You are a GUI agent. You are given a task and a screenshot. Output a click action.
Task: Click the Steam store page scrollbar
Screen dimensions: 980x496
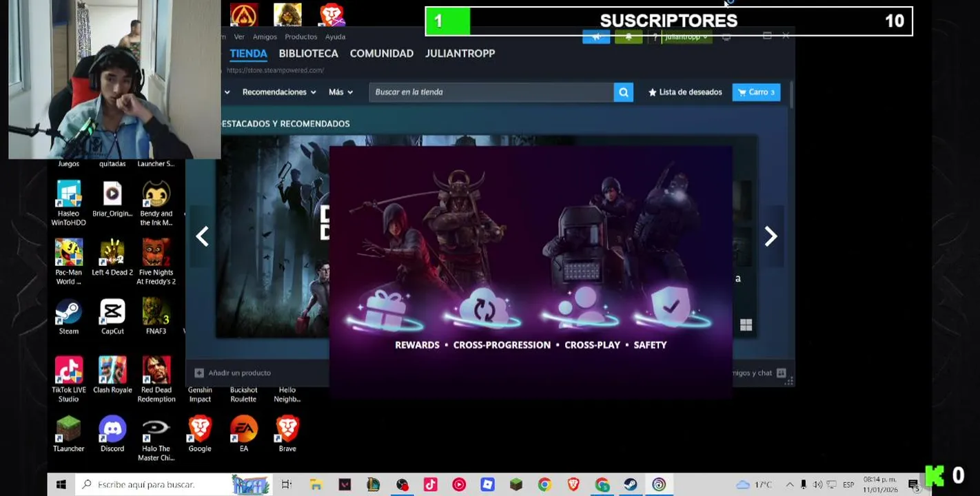pyautogui.click(x=790, y=95)
